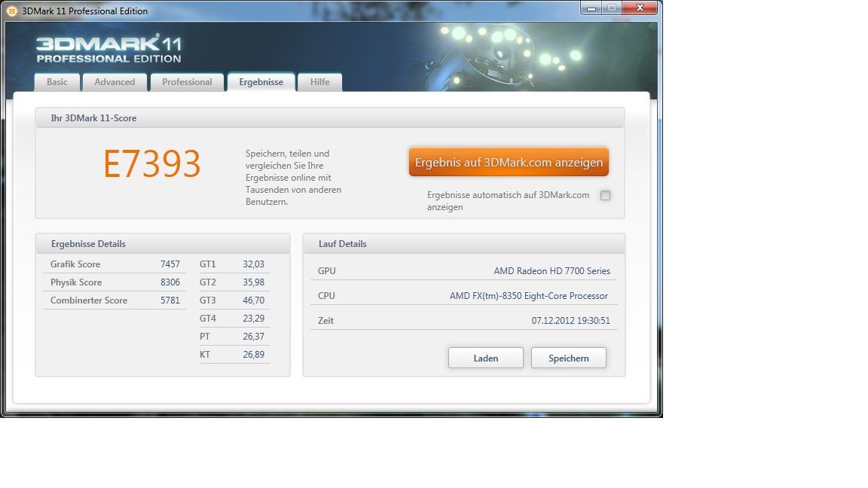Open the Basic tab

[57, 82]
